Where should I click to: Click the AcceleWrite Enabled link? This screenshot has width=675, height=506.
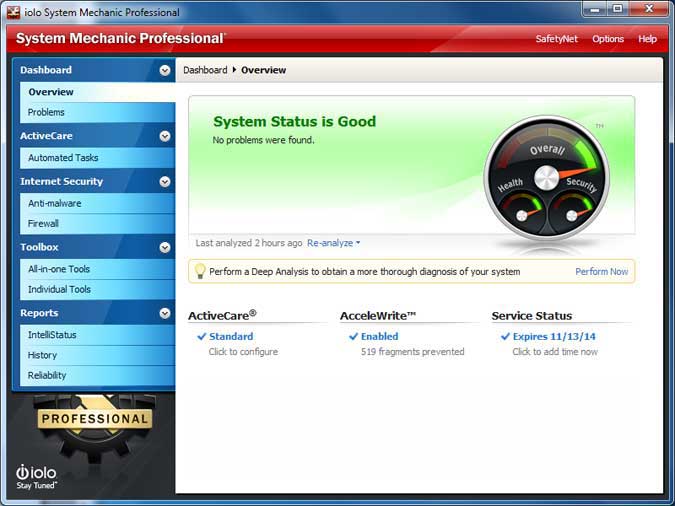(379, 336)
